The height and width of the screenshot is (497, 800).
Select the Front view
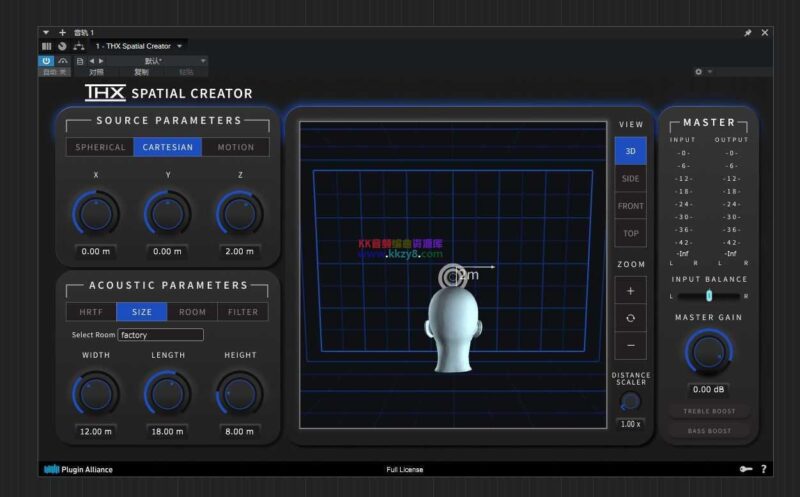(631, 206)
